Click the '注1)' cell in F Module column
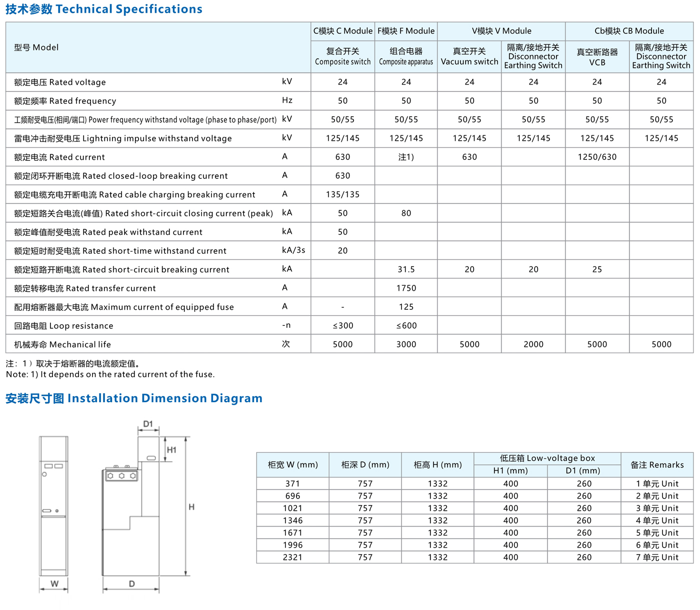 pyautogui.click(x=406, y=157)
